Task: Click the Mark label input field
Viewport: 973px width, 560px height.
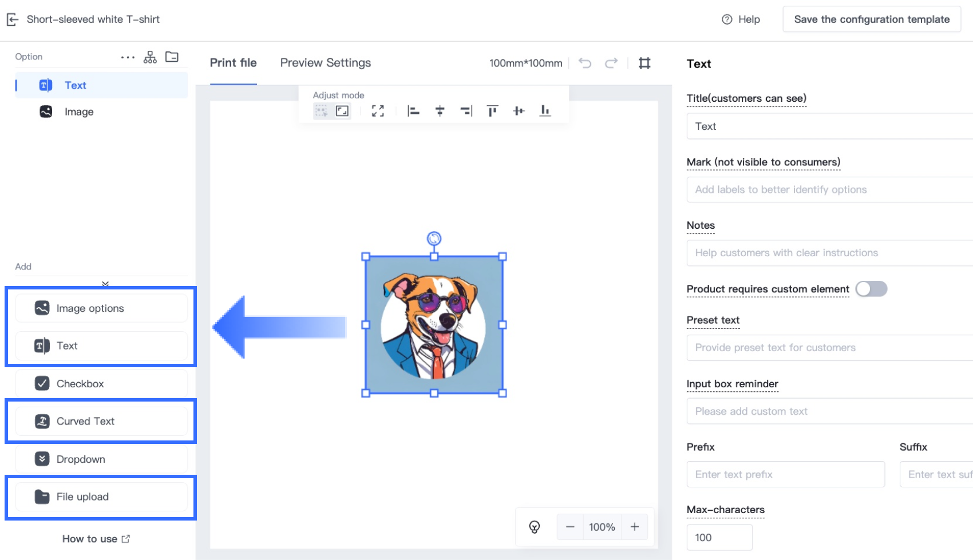Action: [830, 190]
